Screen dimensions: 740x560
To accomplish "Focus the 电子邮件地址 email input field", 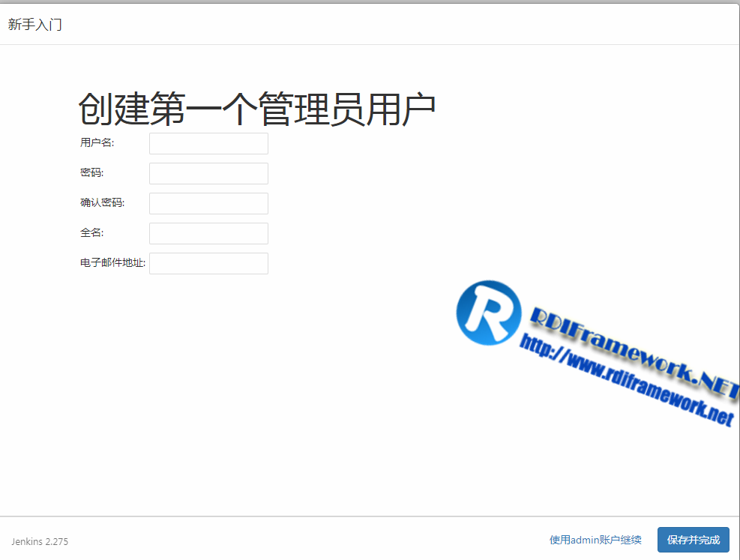I will tap(208, 263).
